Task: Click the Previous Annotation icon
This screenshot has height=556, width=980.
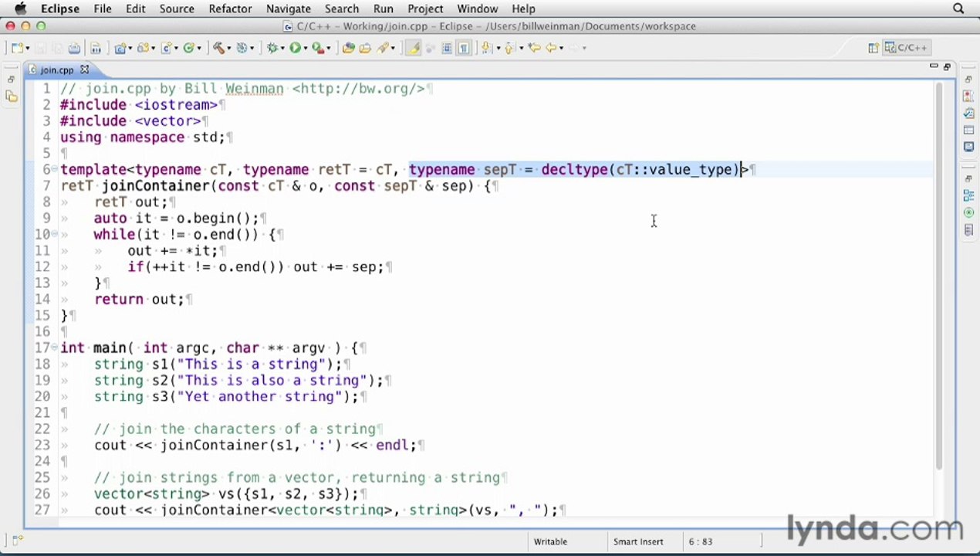Action: [x=509, y=48]
